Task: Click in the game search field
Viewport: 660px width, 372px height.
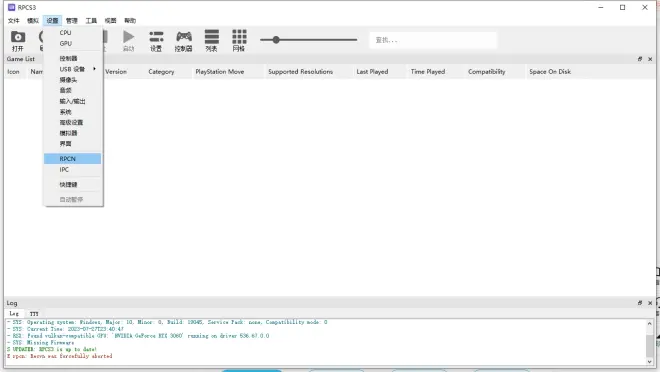Action: pyautogui.click(x=433, y=40)
